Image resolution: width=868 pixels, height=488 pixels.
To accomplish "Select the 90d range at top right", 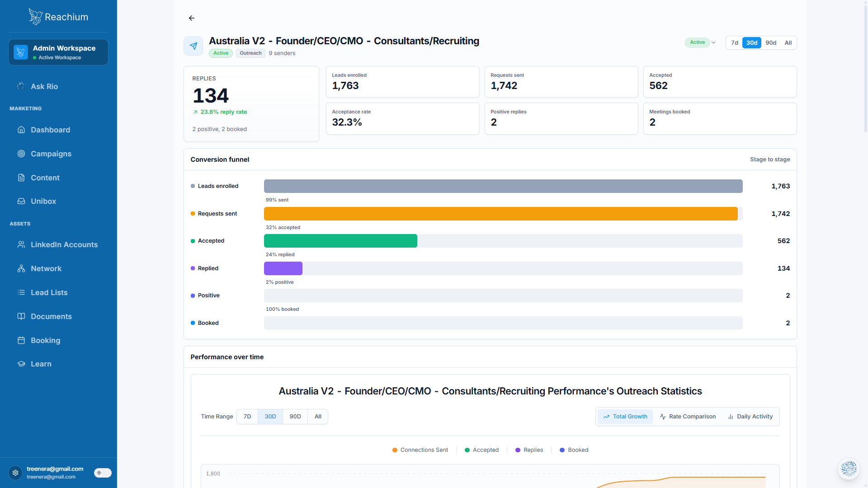I will (771, 42).
